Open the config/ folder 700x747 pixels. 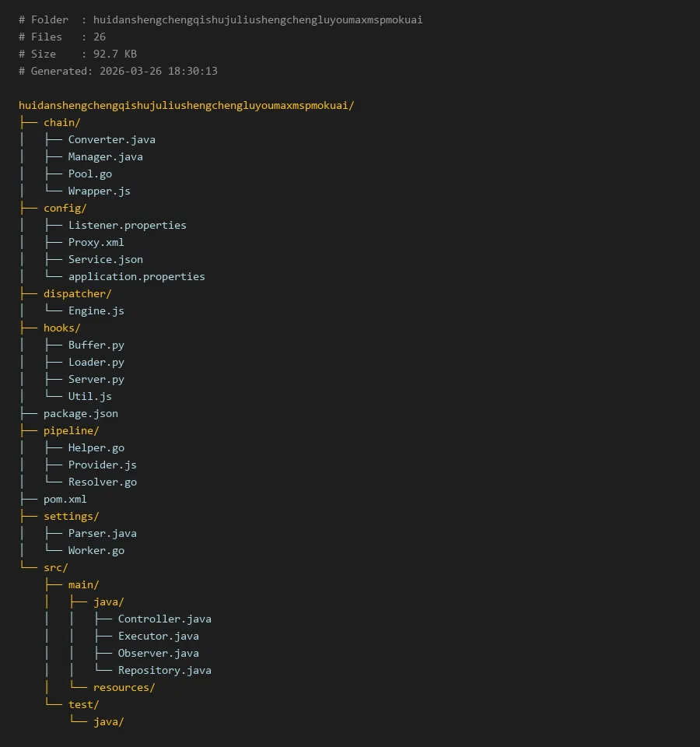(65, 208)
